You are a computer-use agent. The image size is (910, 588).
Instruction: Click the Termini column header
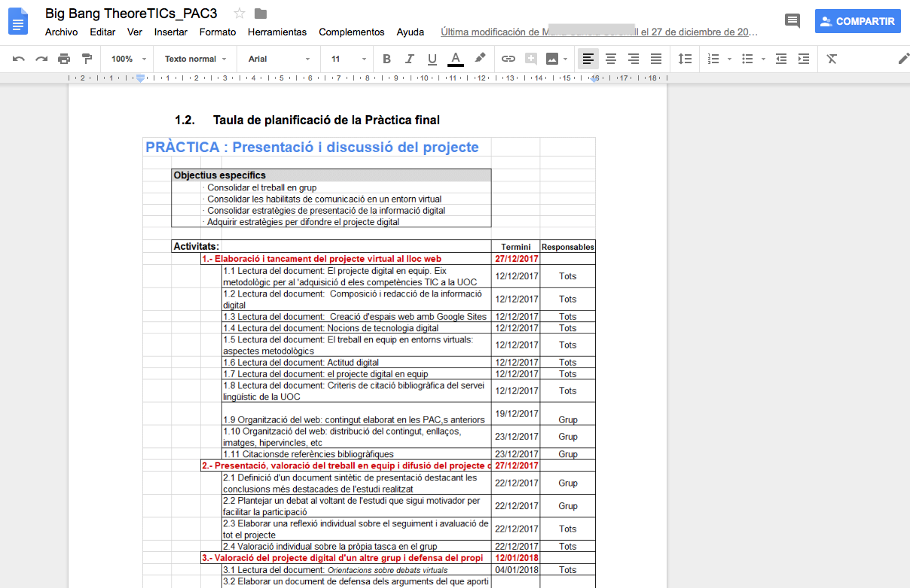pyautogui.click(x=516, y=247)
